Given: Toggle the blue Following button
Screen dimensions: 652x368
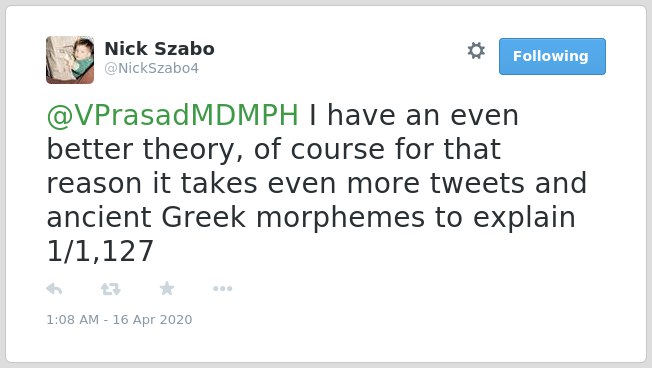Looking at the screenshot, I should (552, 57).
